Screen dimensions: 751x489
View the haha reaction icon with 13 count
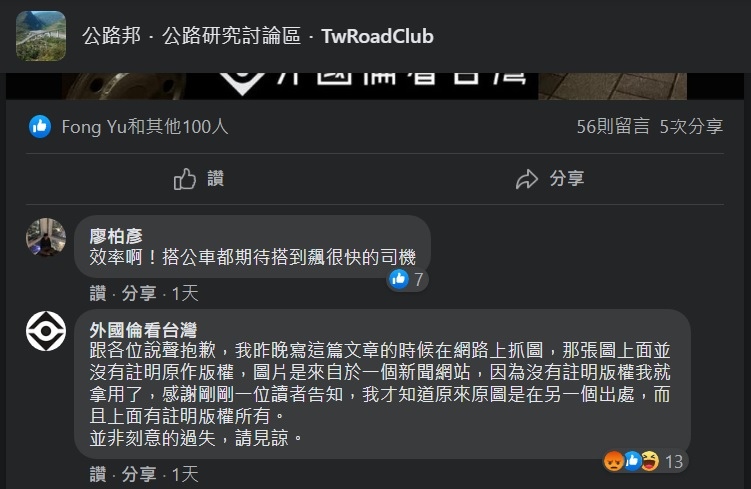(x=650, y=461)
